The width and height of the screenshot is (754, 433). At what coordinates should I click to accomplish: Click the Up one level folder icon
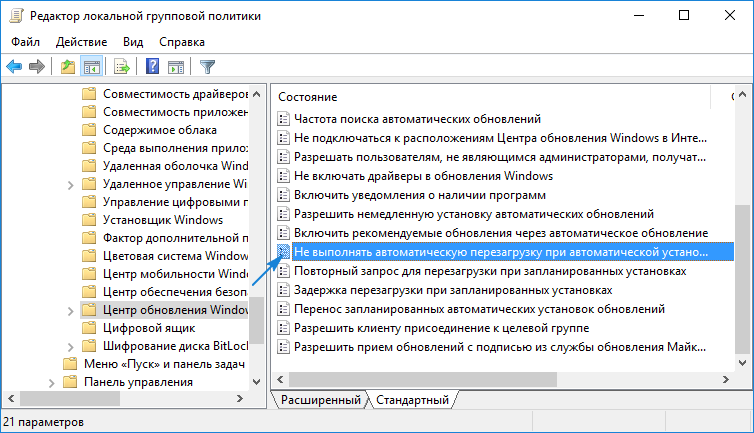coord(67,67)
